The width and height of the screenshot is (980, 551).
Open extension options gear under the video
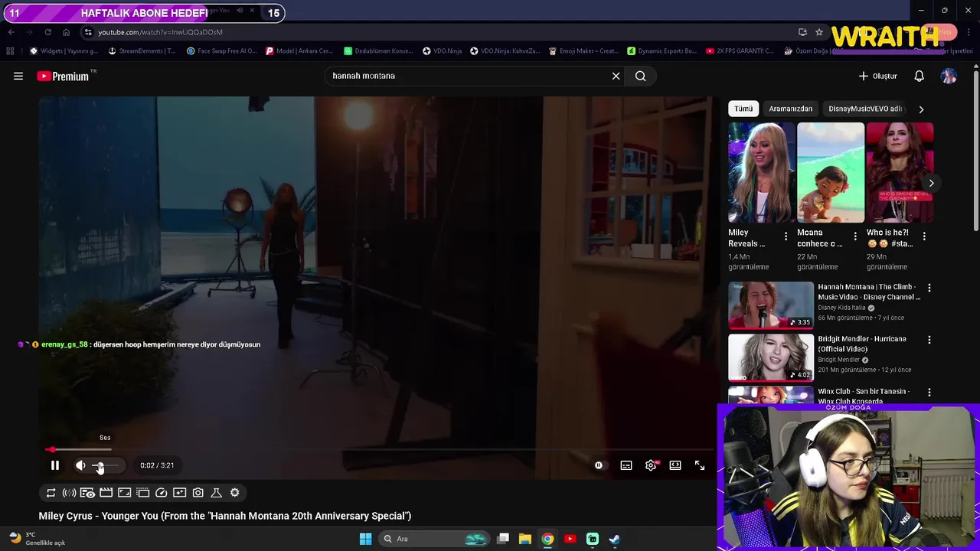click(x=234, y=493)
